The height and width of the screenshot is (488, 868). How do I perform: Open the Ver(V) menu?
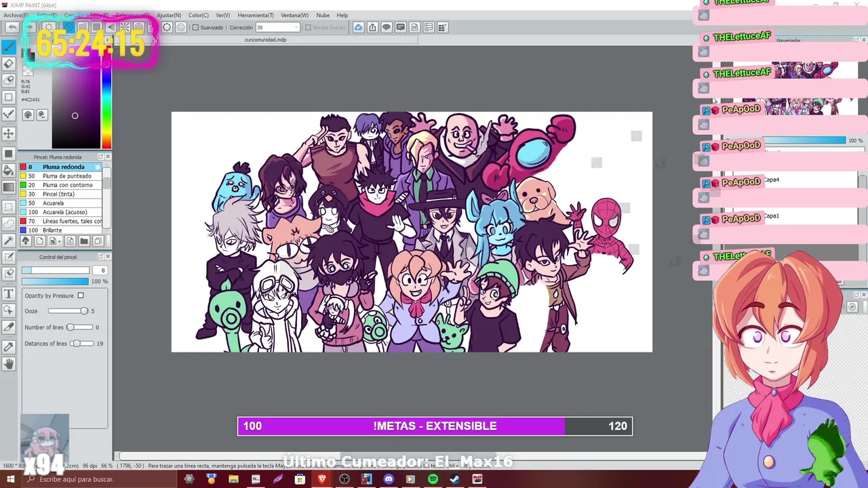click(222, 15)
